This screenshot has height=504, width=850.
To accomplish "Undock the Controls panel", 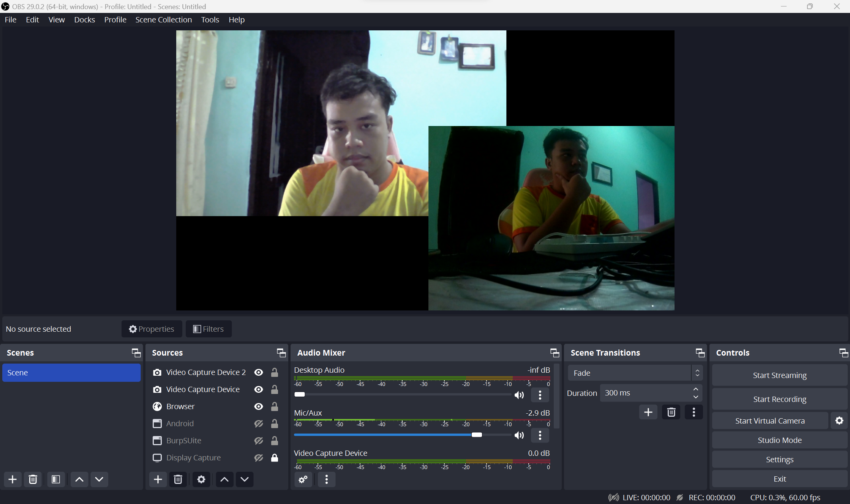I will click(844, 353).
